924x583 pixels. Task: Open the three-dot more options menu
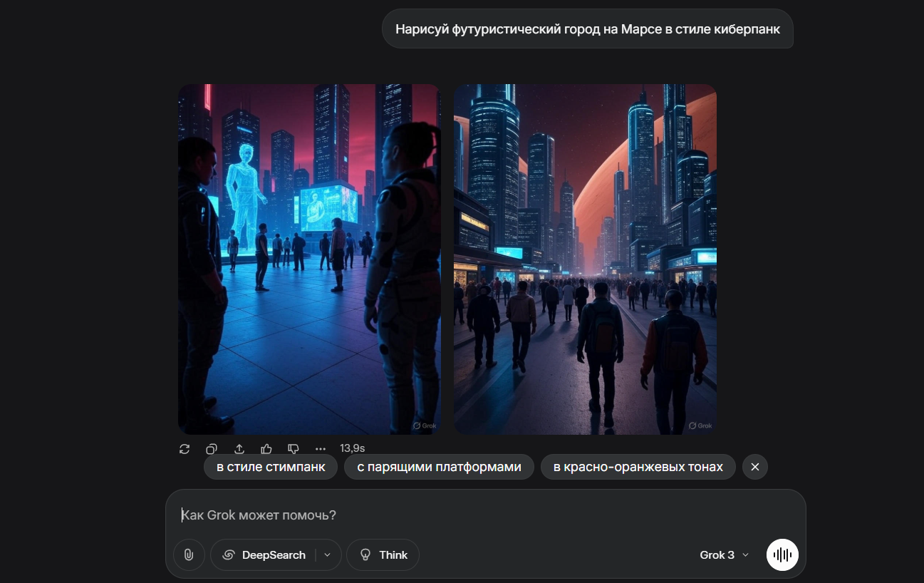tap(321, 448)
